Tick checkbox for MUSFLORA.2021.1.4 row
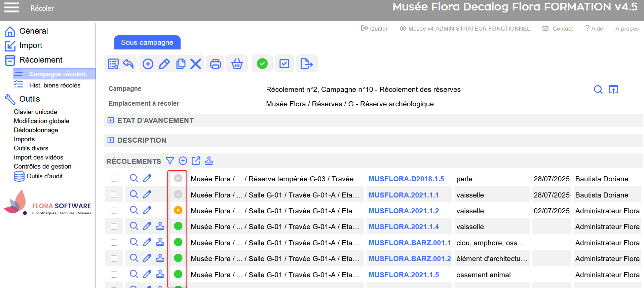Image resolution: width=644 pixels, height=288 pixels. (114, 227)
